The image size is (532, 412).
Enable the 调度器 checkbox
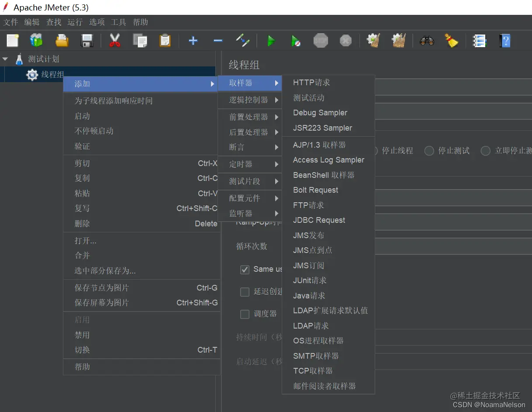245,314
